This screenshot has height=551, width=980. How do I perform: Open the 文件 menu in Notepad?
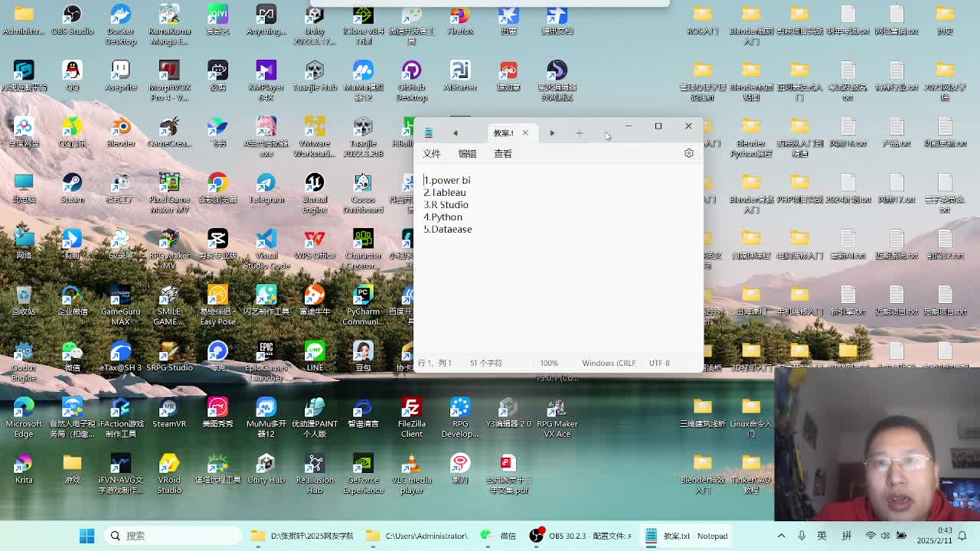(432, 153)
